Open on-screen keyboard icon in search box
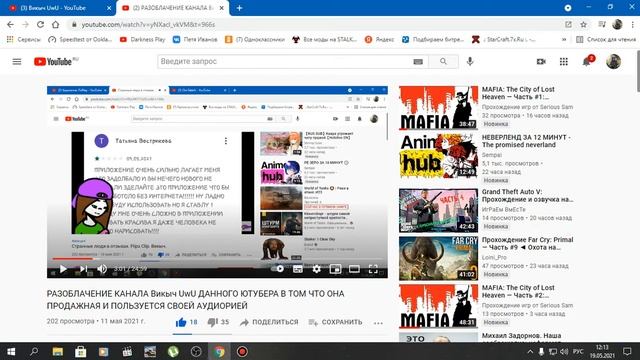 click(x=418, y=62)
